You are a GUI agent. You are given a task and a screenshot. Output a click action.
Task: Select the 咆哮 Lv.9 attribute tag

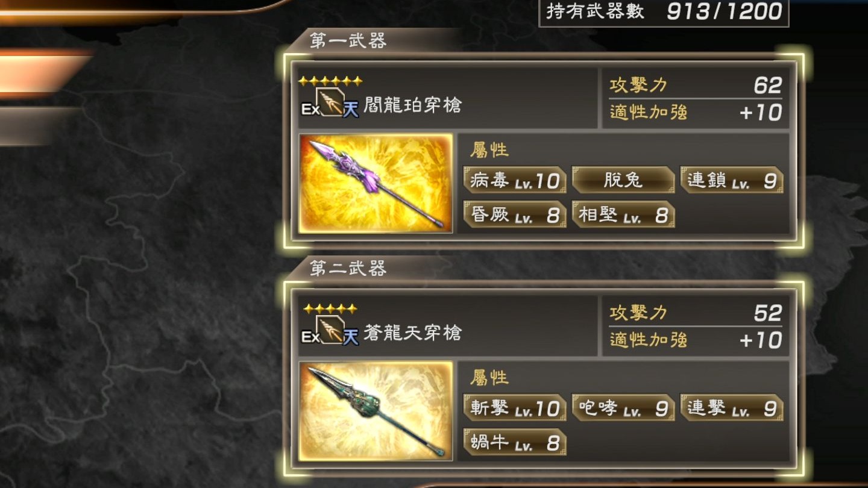coord(623,408)
